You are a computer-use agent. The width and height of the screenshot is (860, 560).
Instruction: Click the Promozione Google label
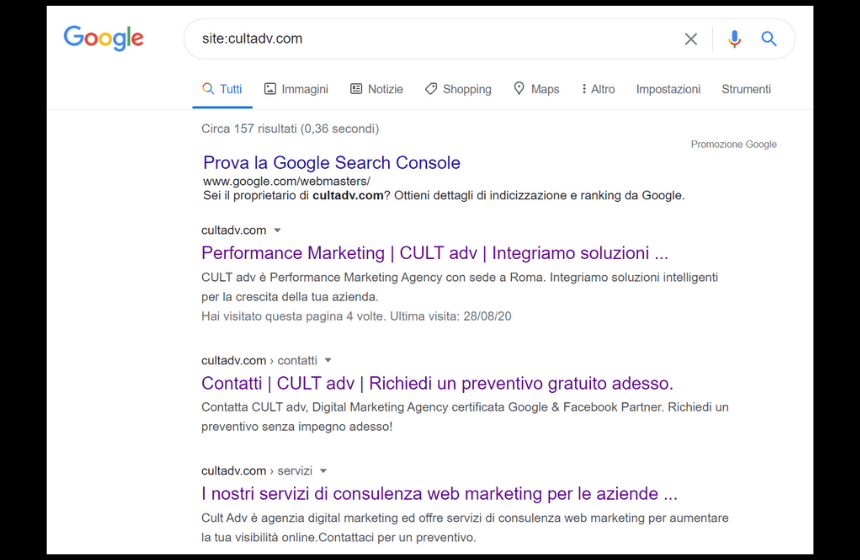(733, 144)
